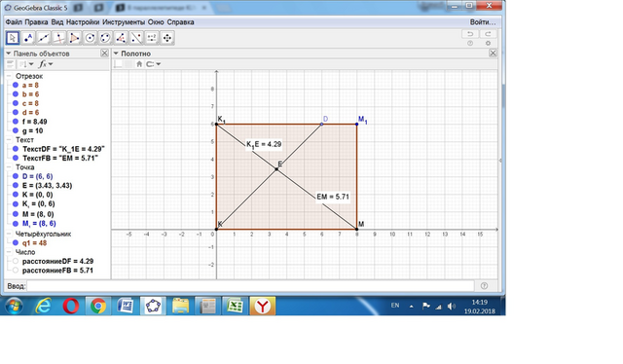Screen dimensions: 623x364
Task: Select the Move arrow tool
Action: [13, 38]
